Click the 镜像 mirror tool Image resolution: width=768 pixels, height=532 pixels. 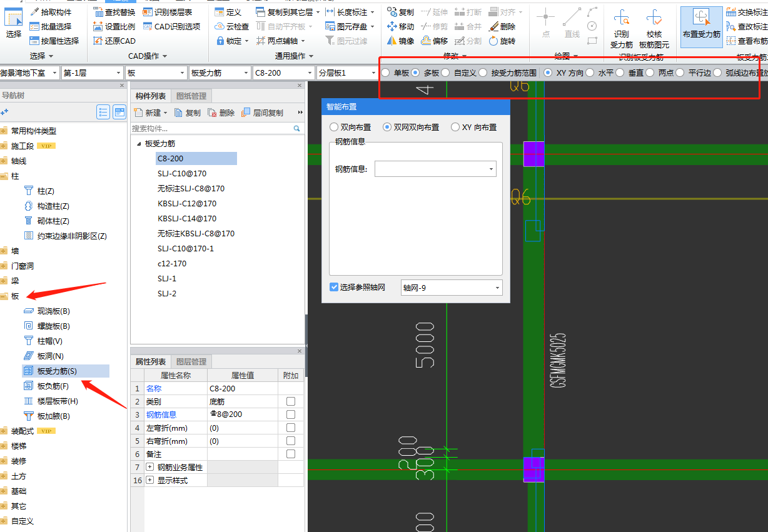[400, 41]
